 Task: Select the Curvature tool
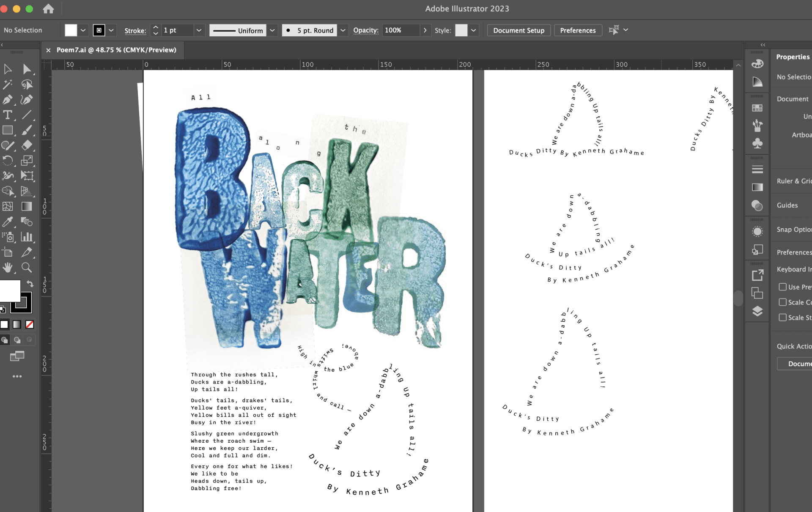(x=27, y=100)
